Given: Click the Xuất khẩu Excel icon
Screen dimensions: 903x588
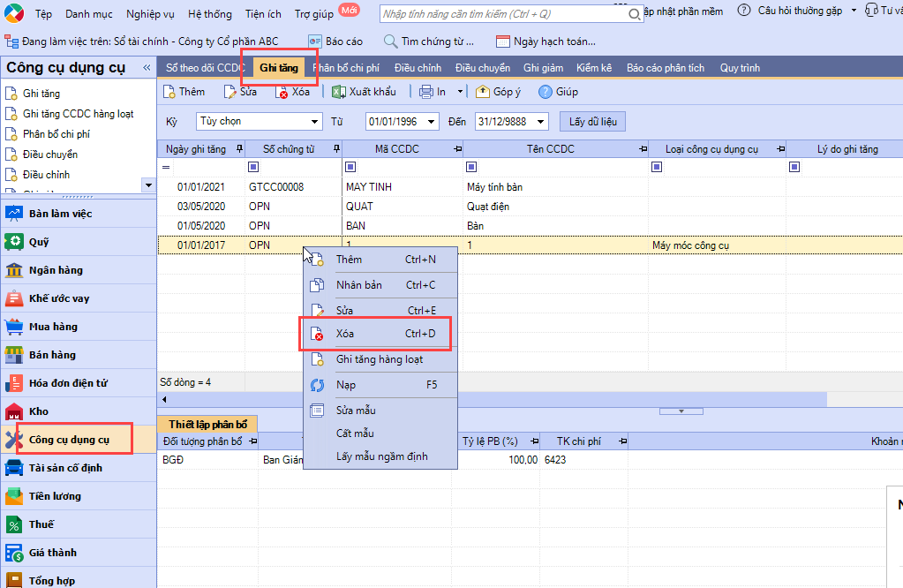Looking at the screenshot, I should 339,92.
